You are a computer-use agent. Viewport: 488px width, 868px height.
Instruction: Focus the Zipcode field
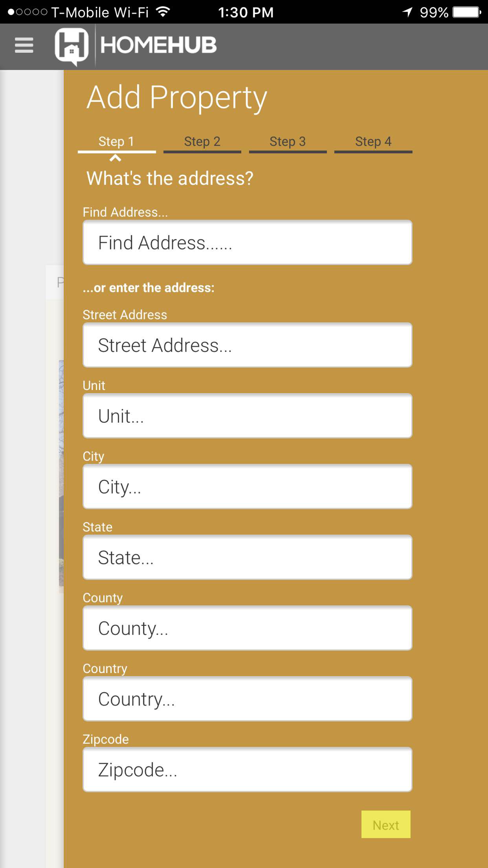(x=247, y=769)
